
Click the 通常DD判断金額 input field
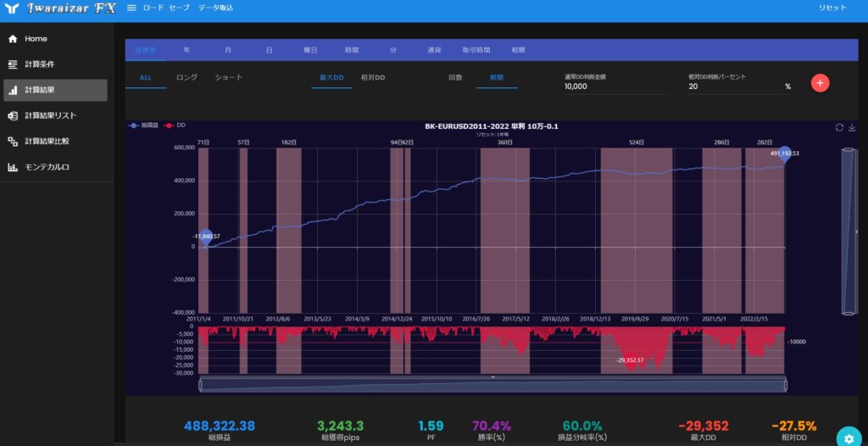615,86
